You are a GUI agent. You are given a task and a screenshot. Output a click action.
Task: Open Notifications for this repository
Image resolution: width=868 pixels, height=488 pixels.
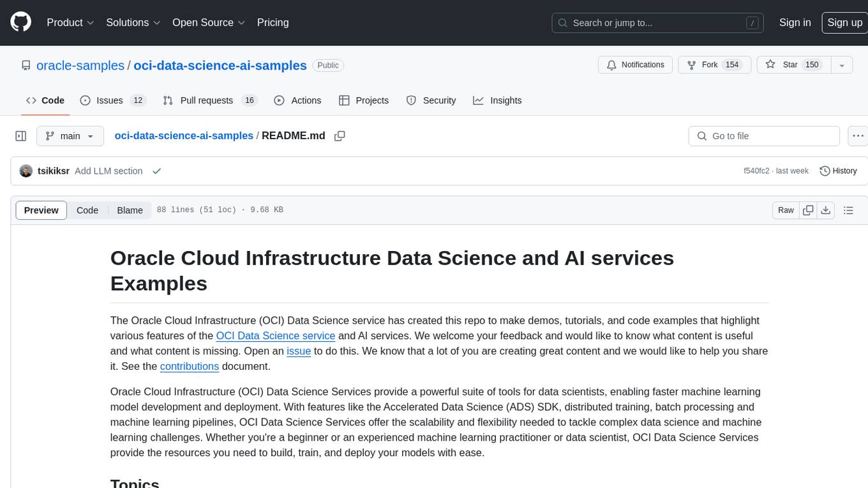[635, 65]
